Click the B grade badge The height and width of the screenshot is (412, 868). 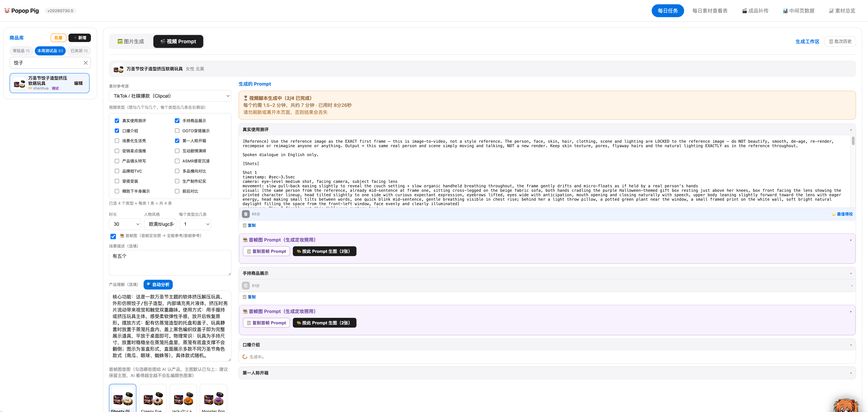[246, 214]
